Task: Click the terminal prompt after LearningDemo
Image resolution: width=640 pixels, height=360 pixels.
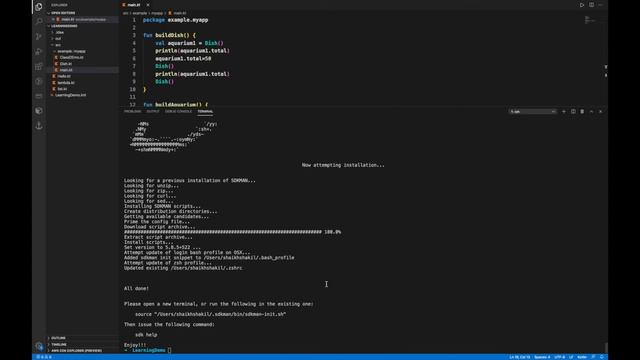Action: point(169,350)
